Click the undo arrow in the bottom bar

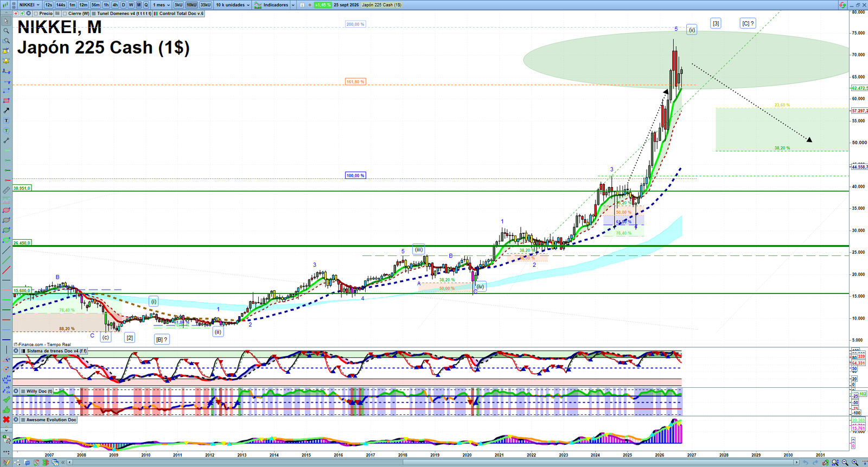click(806, 462)
